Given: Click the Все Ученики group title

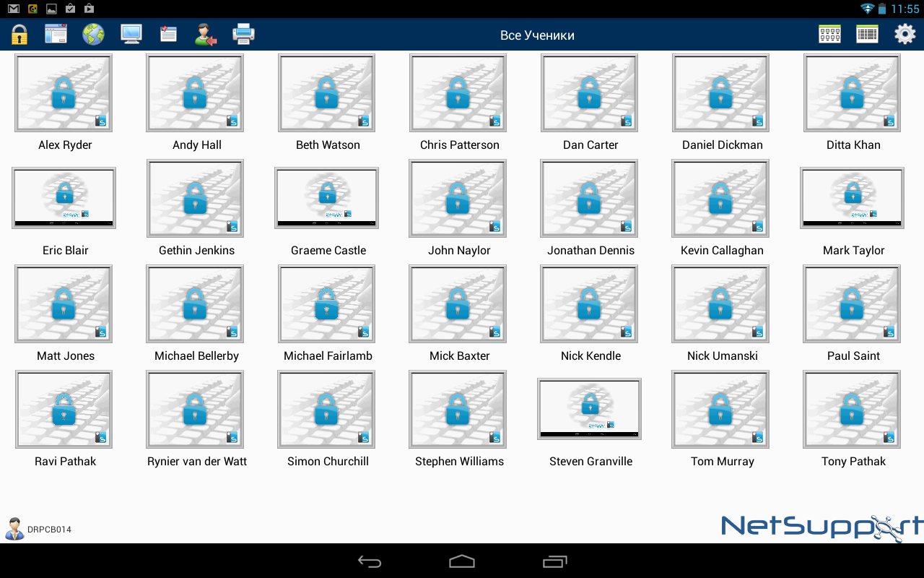Looking at the screenshot, I should (x=537, y=35).
